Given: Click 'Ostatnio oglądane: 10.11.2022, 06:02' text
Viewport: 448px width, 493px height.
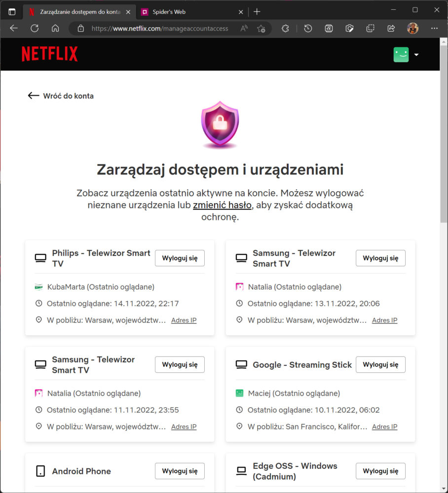Looking at the screenshot, I should pyautogui.click(x=313, y=410).
